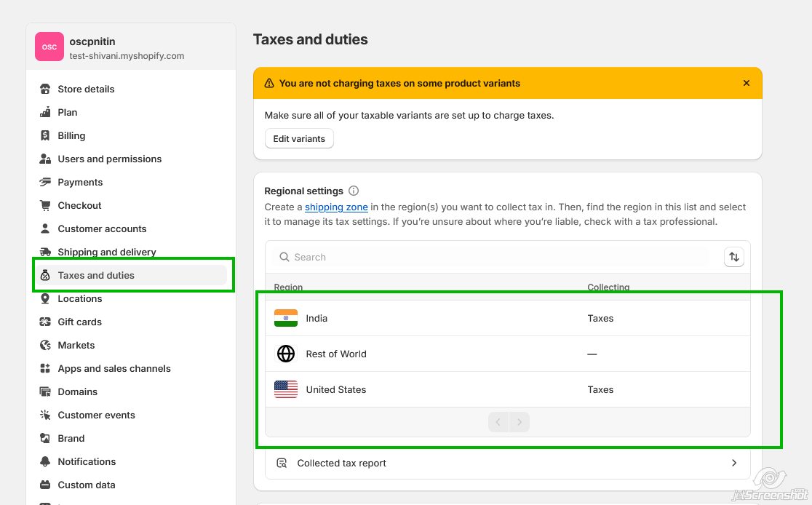This screenshot has width=812, height=505.
Task: Click the Collected tax report document icon
Action: coord(282,463)
